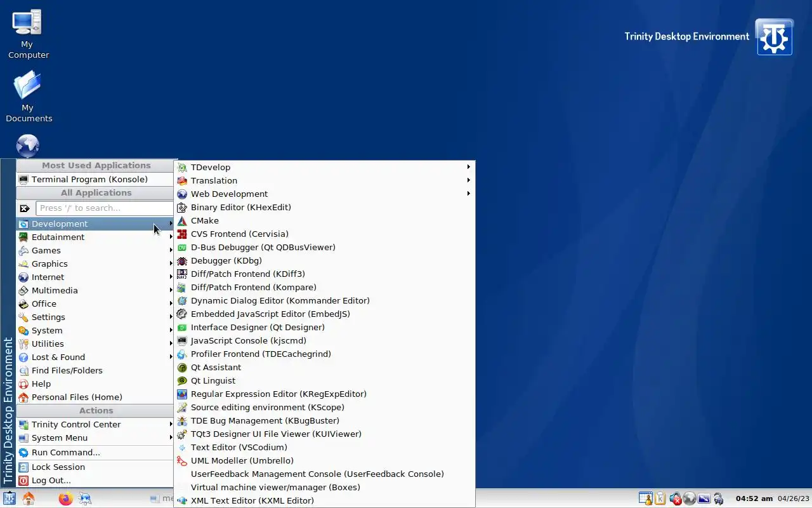Click the icon left of the search field
The image size is (812, 508).
tap(25, 208)
